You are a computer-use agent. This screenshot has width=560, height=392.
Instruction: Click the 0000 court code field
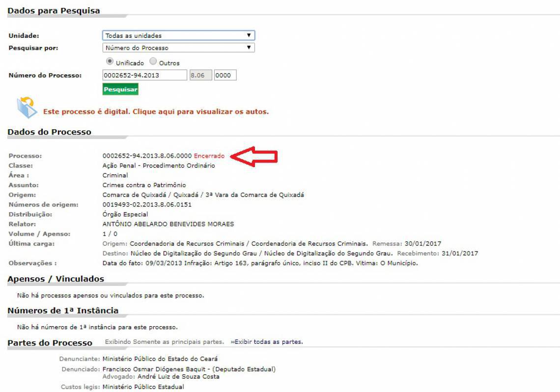225,75
